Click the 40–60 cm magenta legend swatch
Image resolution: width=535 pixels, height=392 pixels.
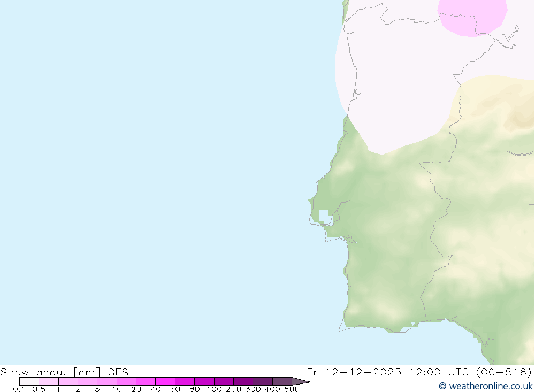pos(165,381)
